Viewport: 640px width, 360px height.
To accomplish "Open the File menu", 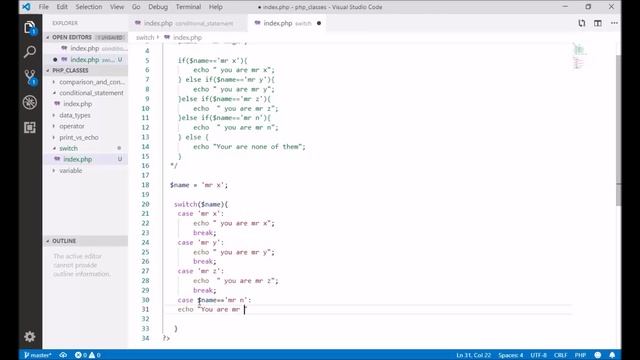I will 44,7.
